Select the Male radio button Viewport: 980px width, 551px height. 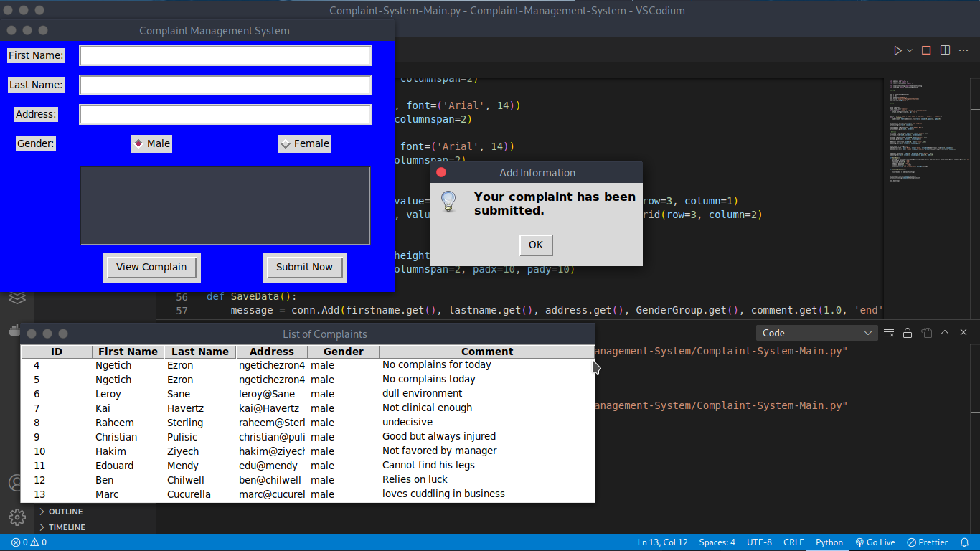pyautogui.click(x=139, y=143)
